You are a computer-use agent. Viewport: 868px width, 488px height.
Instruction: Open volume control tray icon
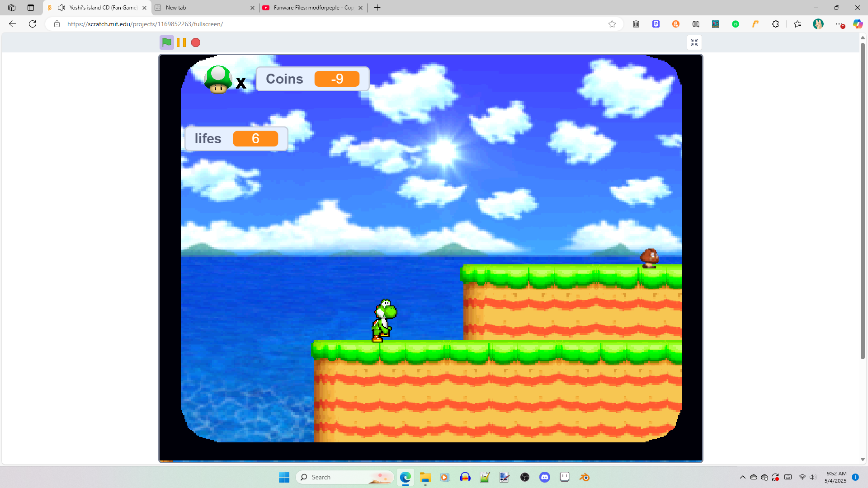tap(813, 477)
